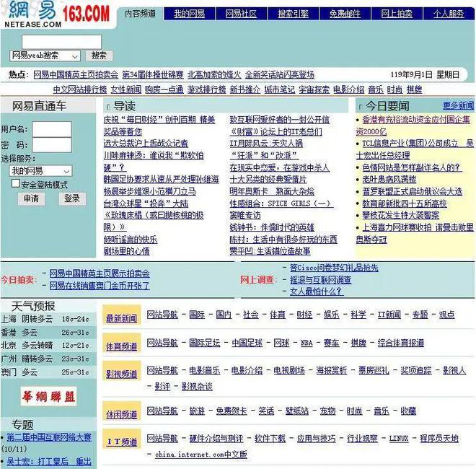476x469 pixels.
Task: Open the china.internet.com中文版 link
Action: 201,455
